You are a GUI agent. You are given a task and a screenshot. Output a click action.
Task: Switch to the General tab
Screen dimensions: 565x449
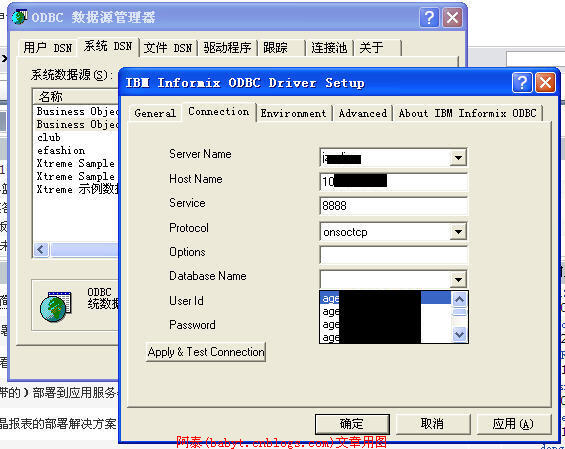(155, 113)
